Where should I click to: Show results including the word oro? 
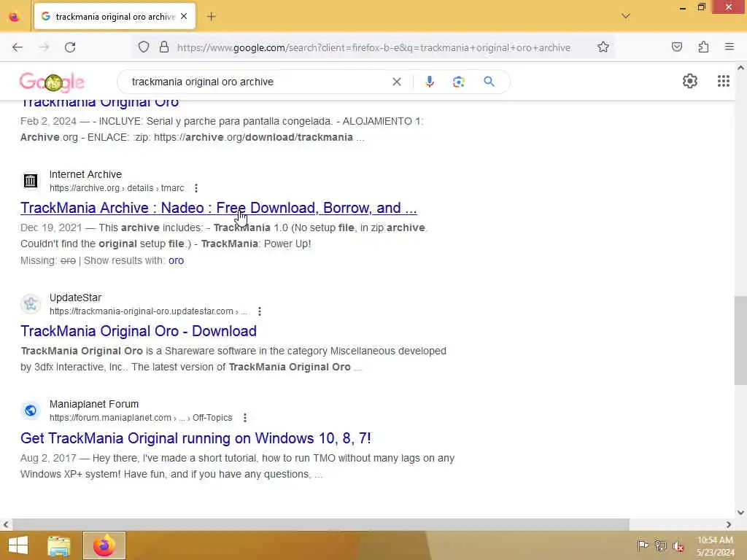click(176, 260)
